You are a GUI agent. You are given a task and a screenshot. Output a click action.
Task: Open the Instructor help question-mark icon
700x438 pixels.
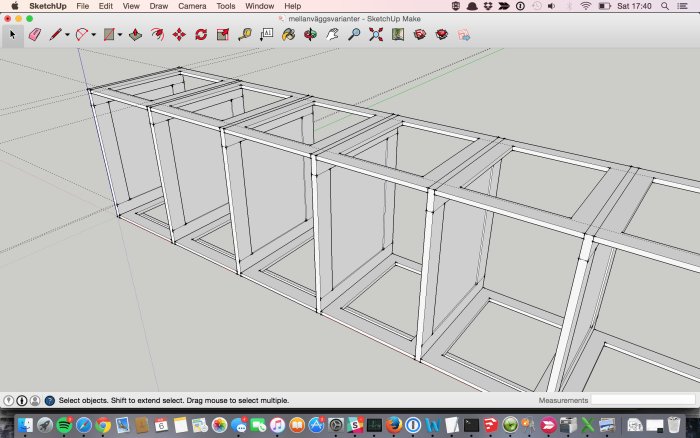click(x=50, y=400)
